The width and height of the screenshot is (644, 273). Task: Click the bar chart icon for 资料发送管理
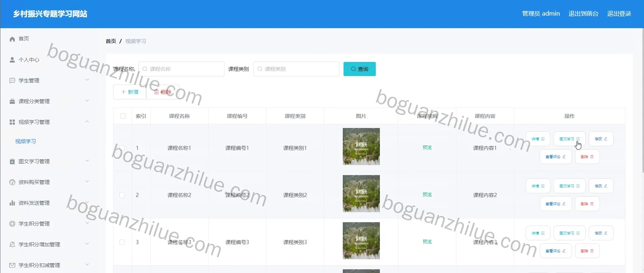(x=12, y=203)
